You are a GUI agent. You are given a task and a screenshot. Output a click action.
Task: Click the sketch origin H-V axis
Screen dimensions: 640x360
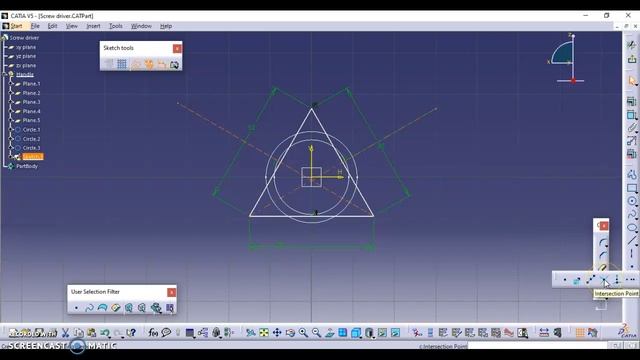(311, 177)
